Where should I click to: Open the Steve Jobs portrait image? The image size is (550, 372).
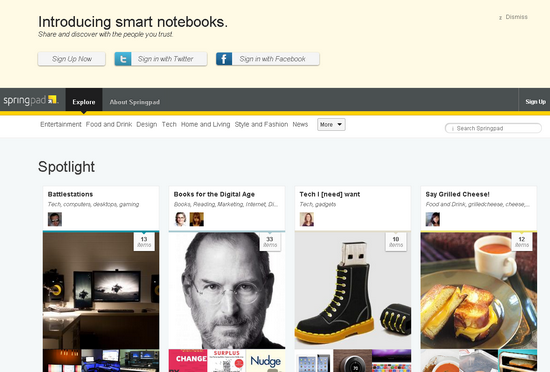click(x=227, y=290)
